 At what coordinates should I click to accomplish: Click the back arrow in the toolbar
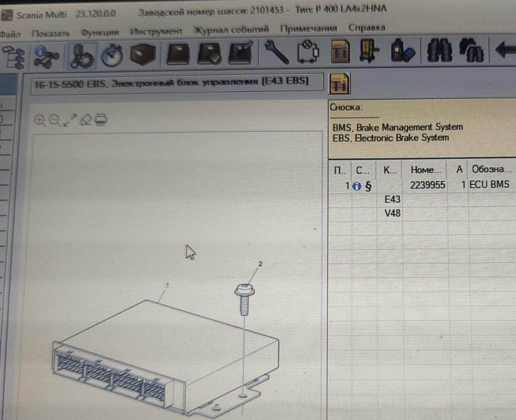coord(505,52)
